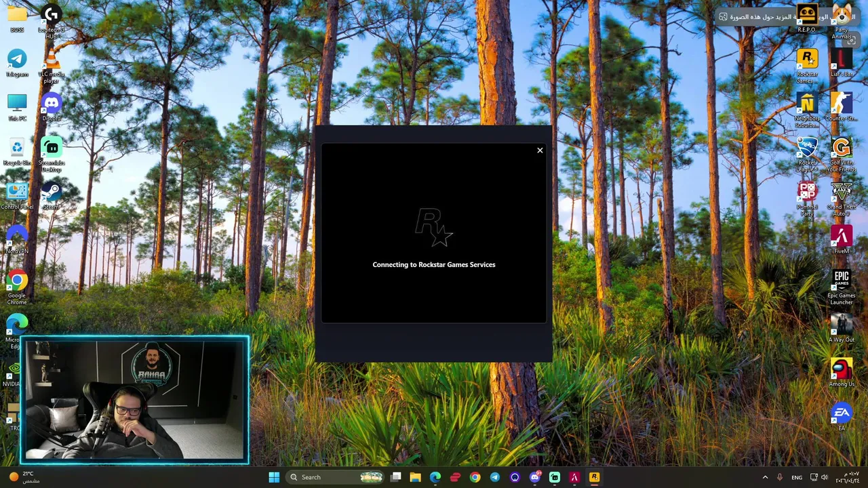Open Control Panel desktop icon
The image size is (868, 488).
coord(17,197)
